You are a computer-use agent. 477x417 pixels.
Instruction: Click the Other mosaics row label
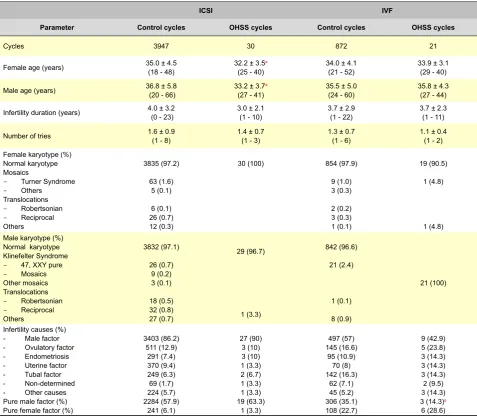pos(25,283)
